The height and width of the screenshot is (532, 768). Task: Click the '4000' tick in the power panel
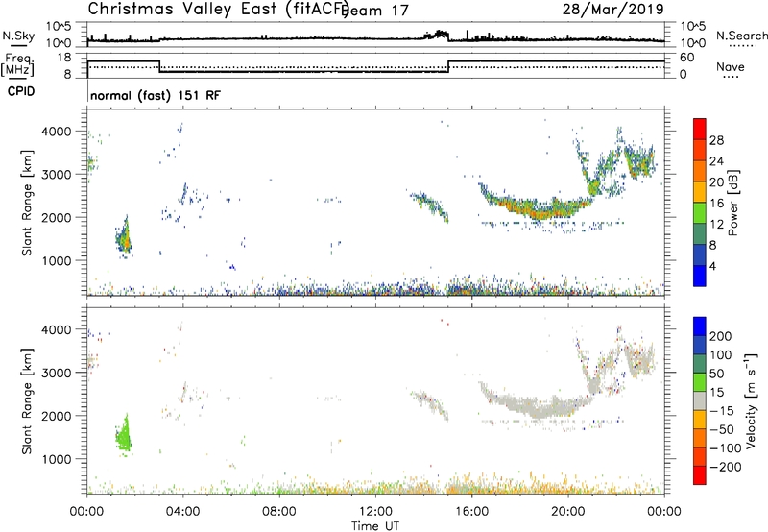point(57,132)
